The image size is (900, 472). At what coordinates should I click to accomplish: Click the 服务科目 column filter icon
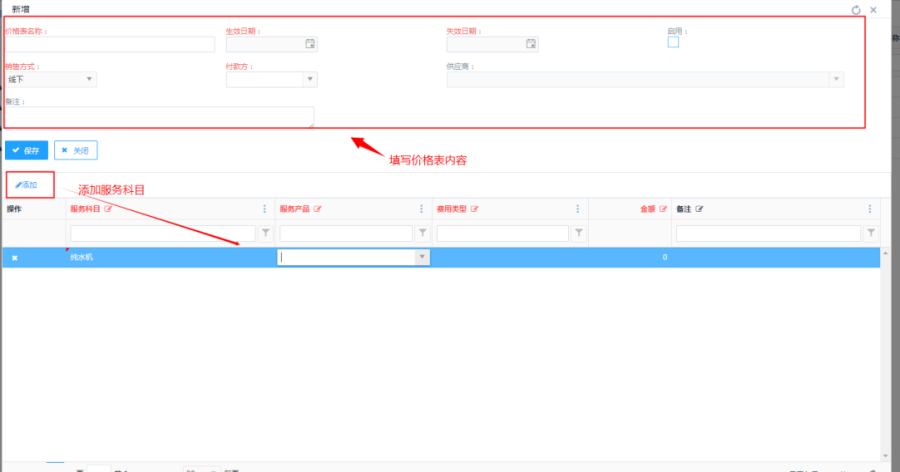tap(265, 233)
